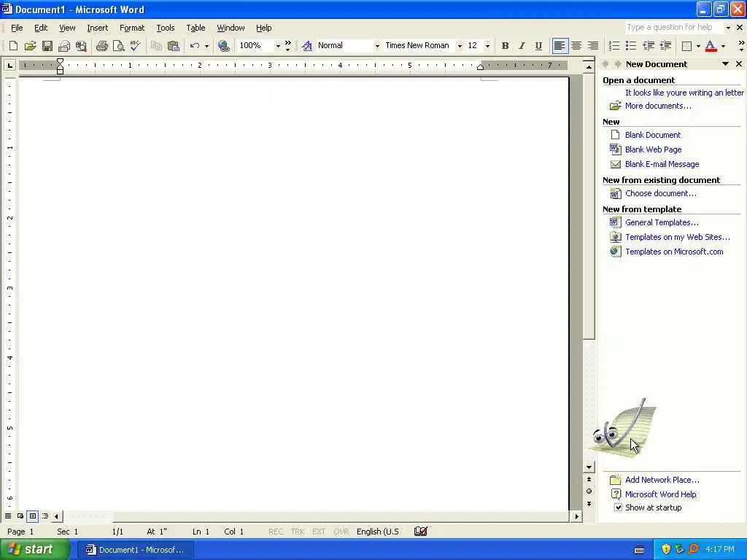This screenshot has width=747, height=560.
Task: Select Browse Object circle button
Action: pos(589,491)
